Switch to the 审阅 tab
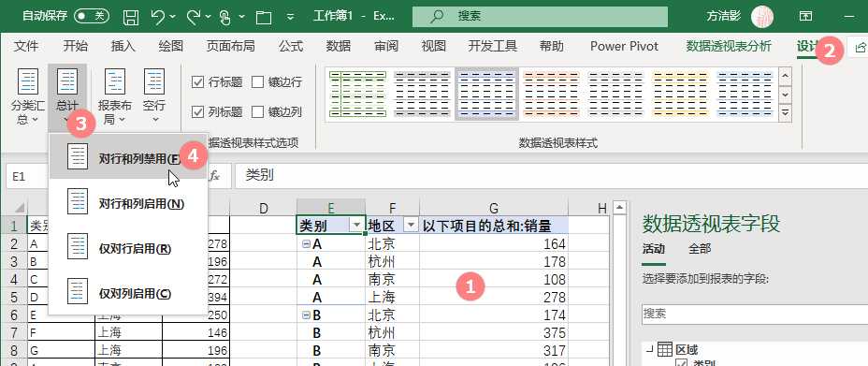868x366 pixels. point(386,47)
